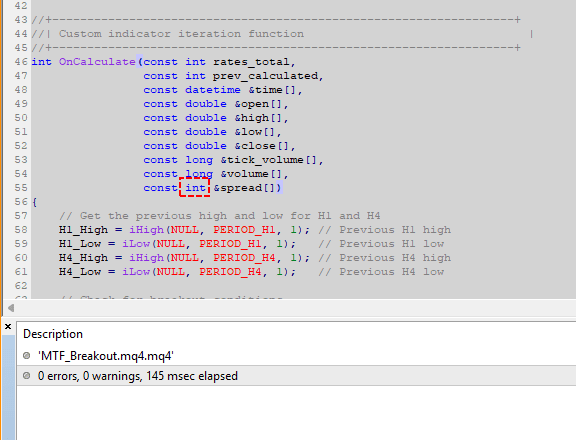576x440 pixels.
Task: Click &spread[] on line 55
Action: click(244, 188)
